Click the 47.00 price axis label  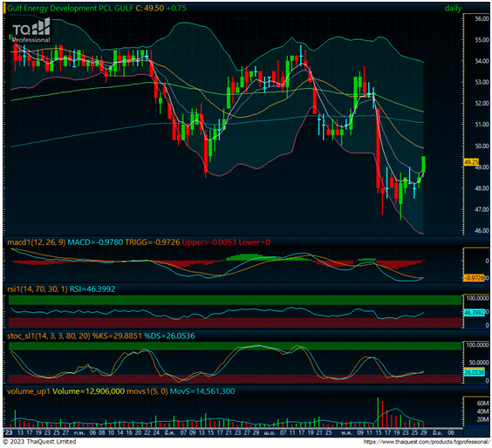tap(482, 209)
